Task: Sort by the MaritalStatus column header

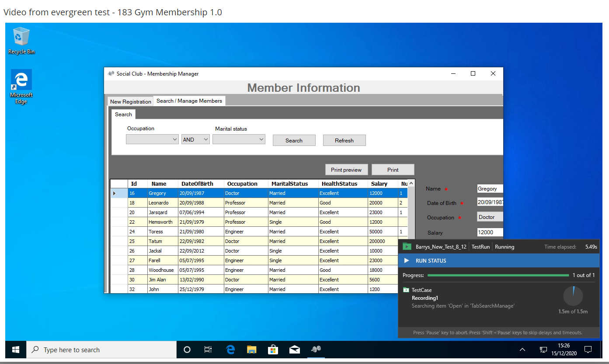Action: point(293,184)
